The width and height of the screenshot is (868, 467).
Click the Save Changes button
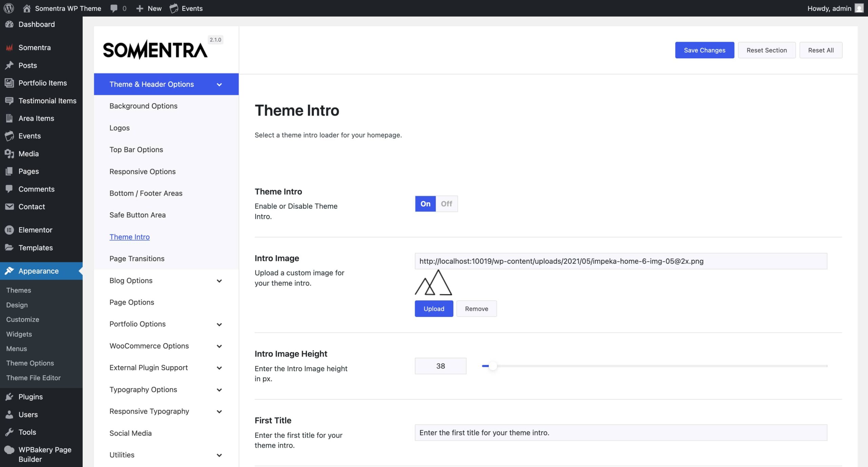[704, 50]
